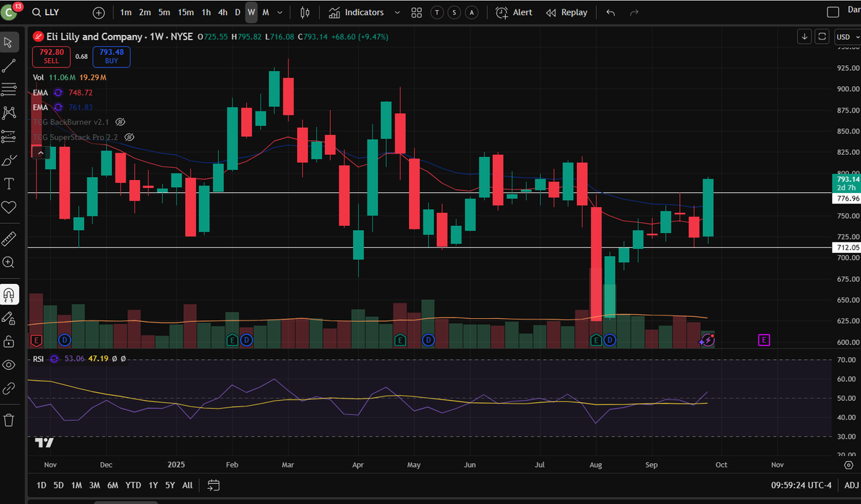Click the EMA 748.72 legend entry

63,92
